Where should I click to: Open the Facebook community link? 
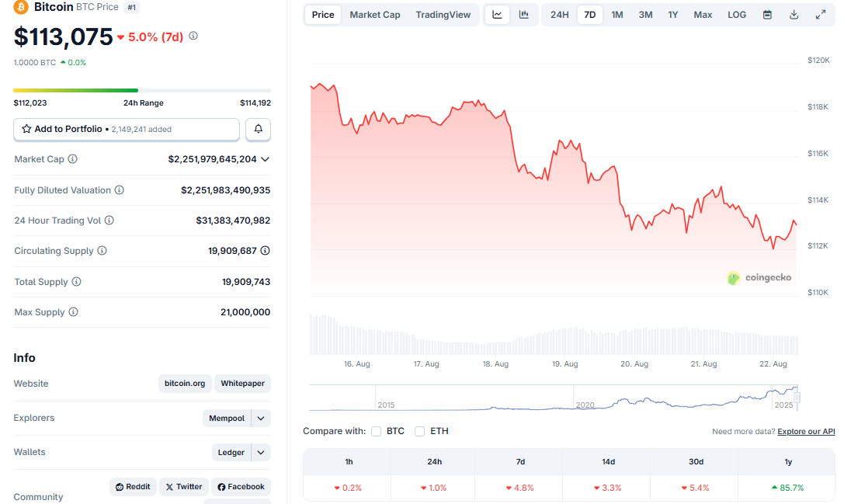pyautogui.click(x=241, y=487)
